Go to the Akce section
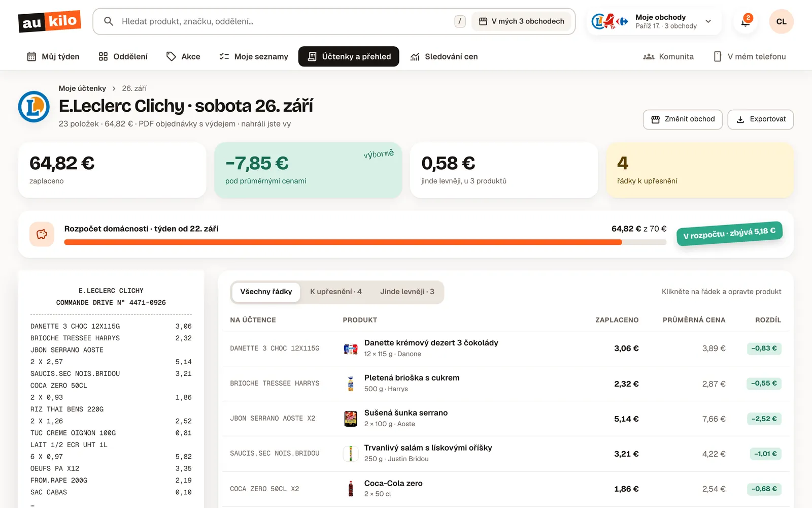Screen dimensions: 812x508 click(184, 56)
